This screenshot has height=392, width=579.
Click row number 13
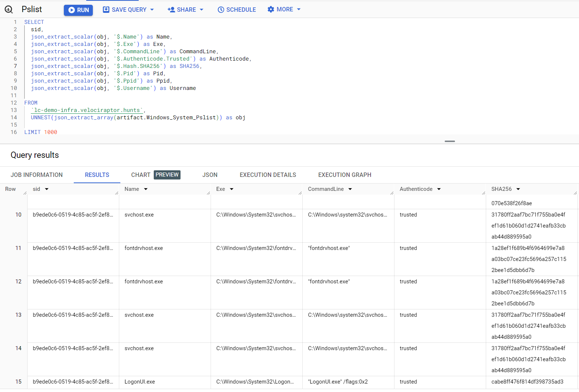coord(18,315)
